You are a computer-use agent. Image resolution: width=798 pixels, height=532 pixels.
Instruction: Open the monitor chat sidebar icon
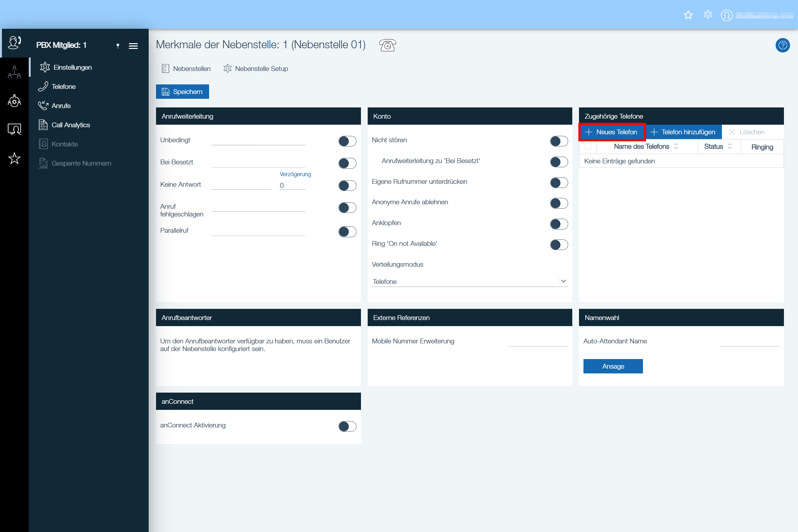click(14, 129)
